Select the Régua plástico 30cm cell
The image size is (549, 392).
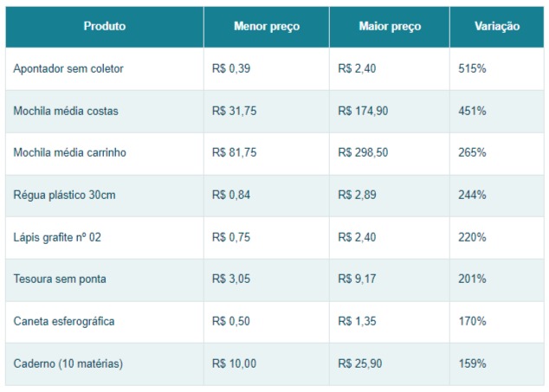[64, 196]
